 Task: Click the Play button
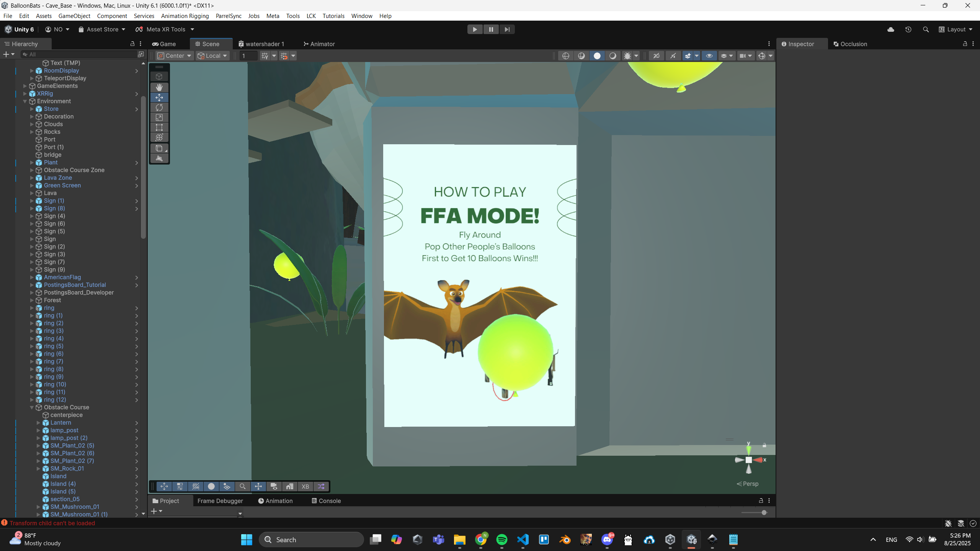pos(475,29)
